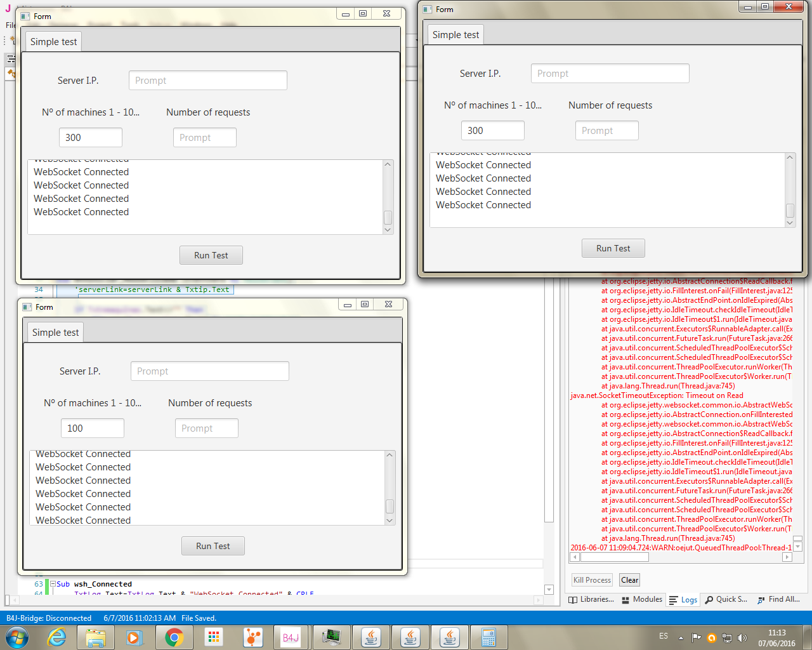Viewport: 812px width, 650px height.
Task: Focus Number of requests field in lower Form
Action: tap(207, 428)
